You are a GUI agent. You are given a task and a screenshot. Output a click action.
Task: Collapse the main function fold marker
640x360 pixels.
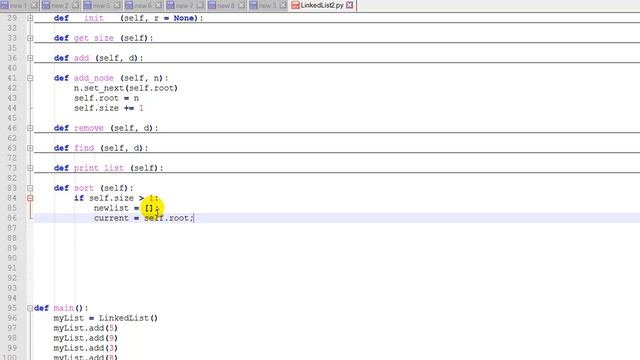30,308
